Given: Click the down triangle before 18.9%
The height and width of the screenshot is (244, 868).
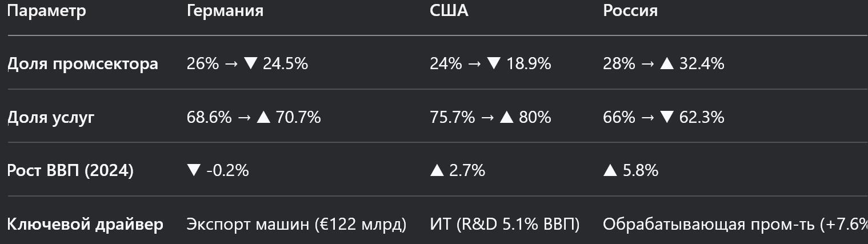Looking at the screenshot, I should point(493,63).
